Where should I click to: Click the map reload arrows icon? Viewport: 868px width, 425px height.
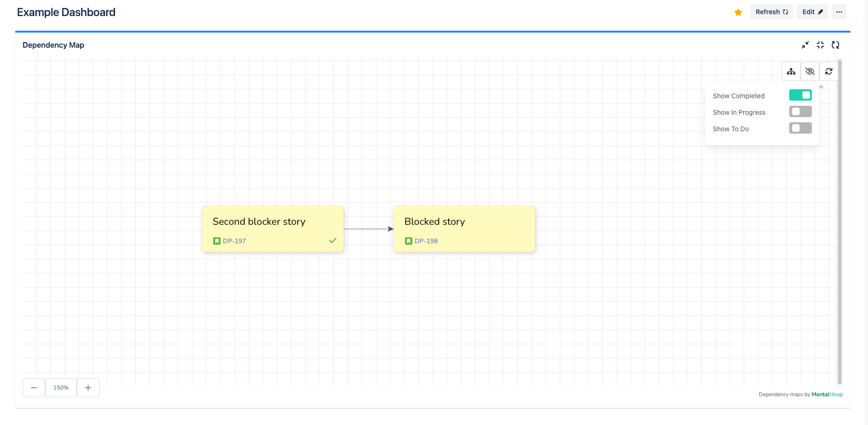tap(829, 71)
